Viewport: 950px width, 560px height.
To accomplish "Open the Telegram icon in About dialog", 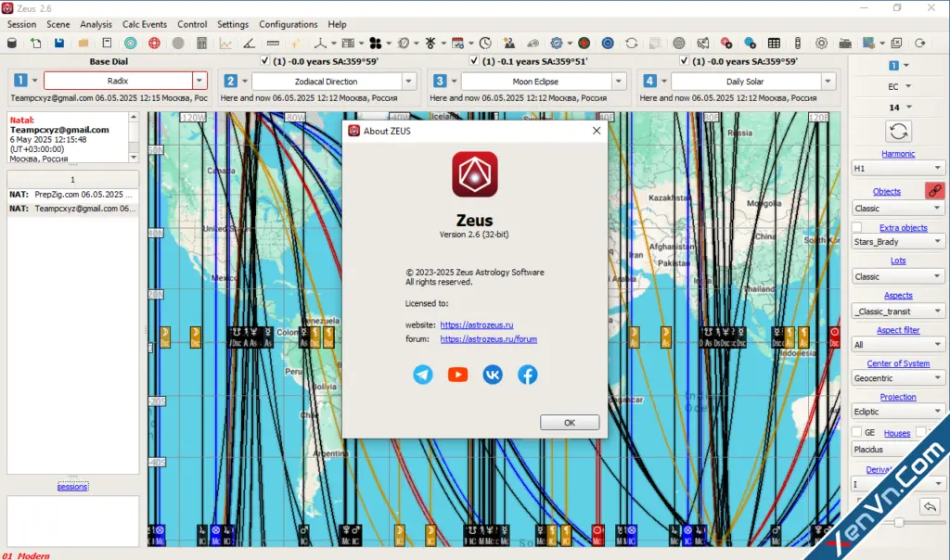I will [423, 375].
